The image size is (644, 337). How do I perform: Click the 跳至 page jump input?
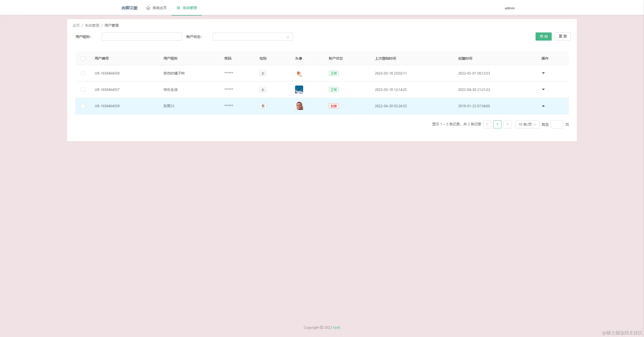(x=557, y=124)
